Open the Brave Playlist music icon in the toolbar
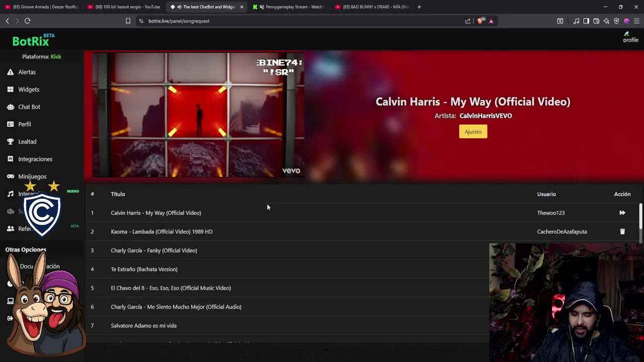Screen dimensions: 644x362 (577, 21)
